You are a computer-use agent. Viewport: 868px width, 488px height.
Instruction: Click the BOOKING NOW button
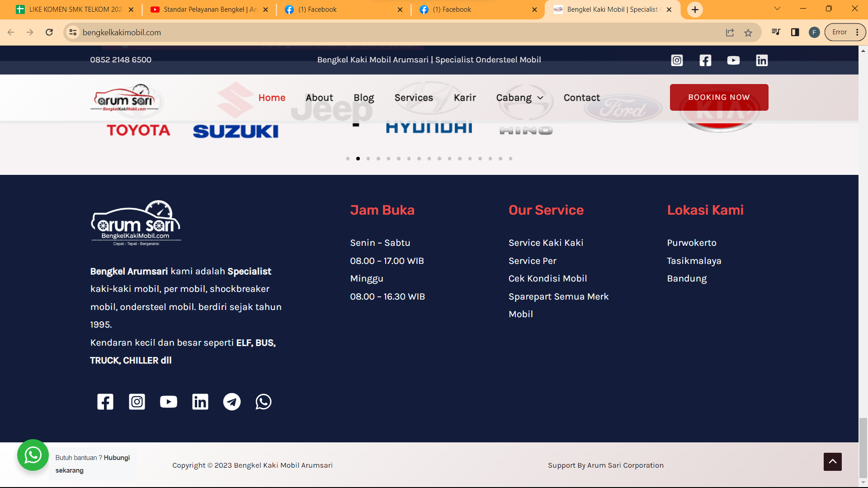719,97
